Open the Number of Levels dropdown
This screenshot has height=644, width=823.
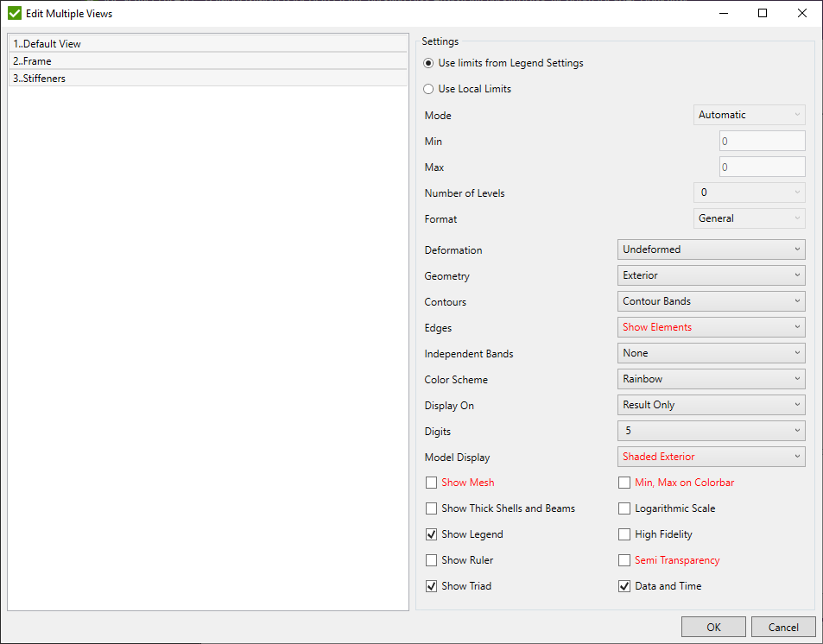coord(748,193)
